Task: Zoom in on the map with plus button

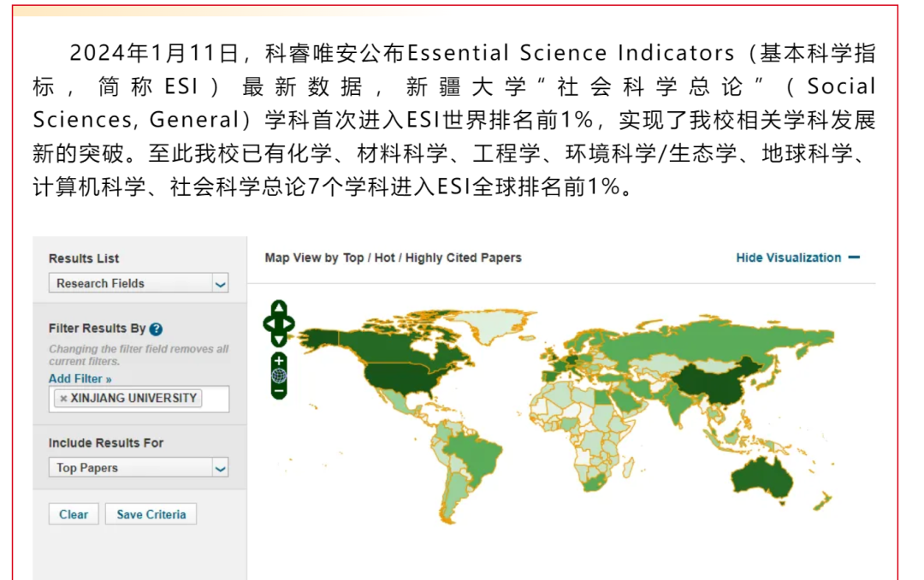Action: [x=279, y=360]
